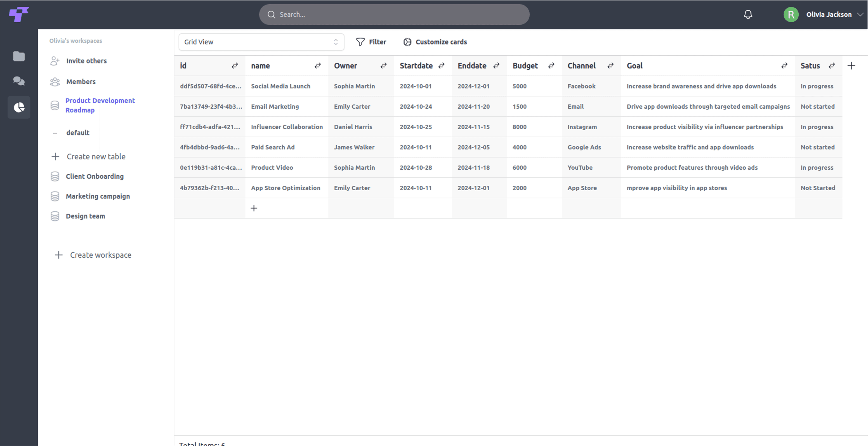868x446 pixels.
Task: Click Invite others
Action: [x=86, y=61]
